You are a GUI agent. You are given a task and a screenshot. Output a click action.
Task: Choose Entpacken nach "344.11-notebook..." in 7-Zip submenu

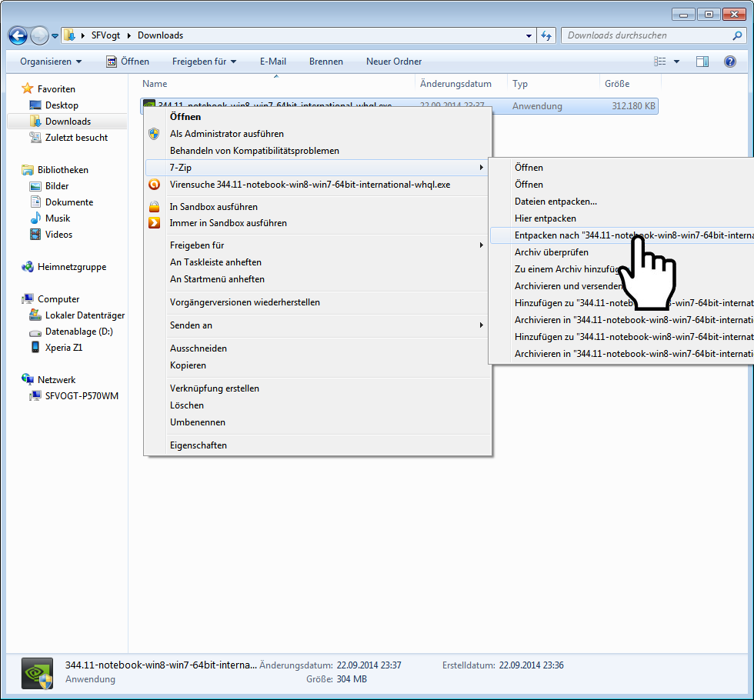pos(622,235)
